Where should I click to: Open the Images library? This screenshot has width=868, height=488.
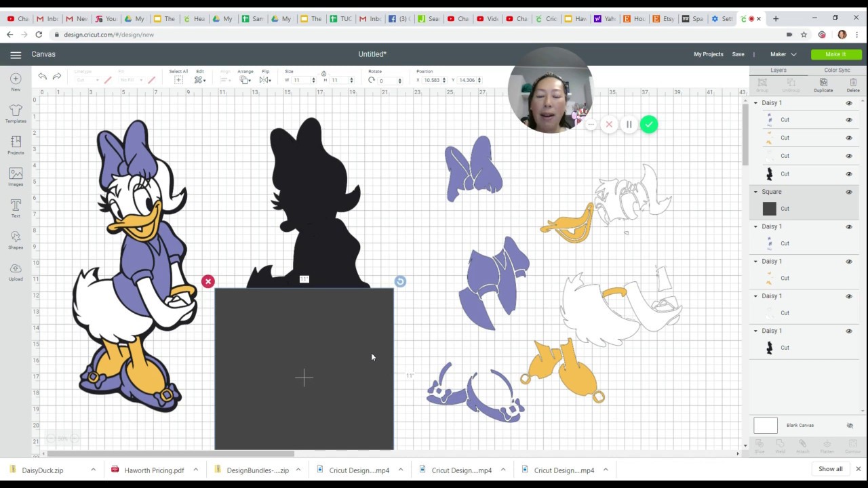pyautogui.click(x=16, y=177)
